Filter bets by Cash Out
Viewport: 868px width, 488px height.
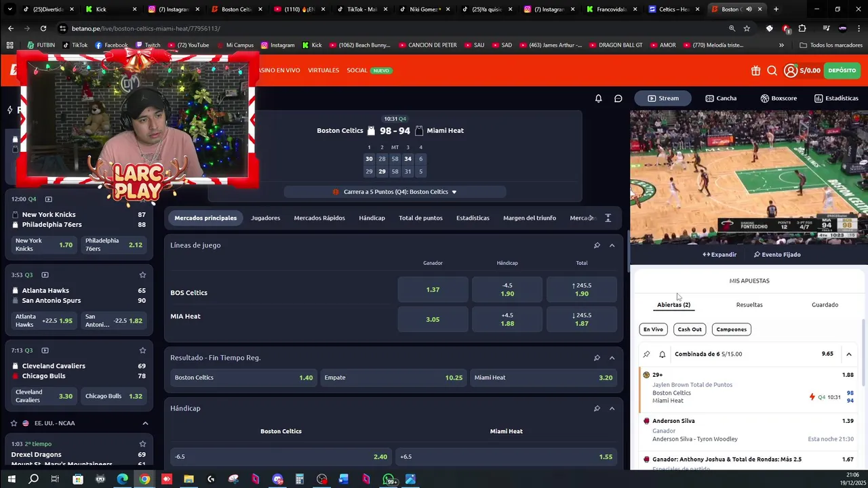690,329
